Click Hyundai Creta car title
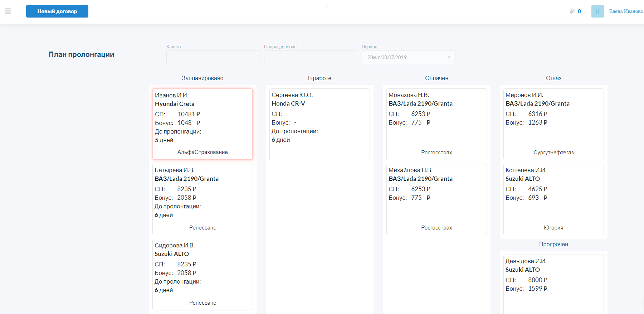644x314 pixels. (175, 104)
